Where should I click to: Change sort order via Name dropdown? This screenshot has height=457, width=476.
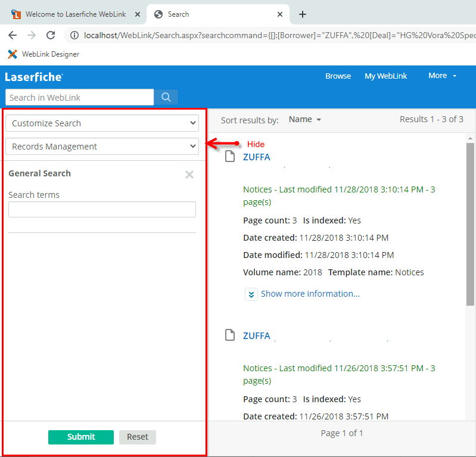click(x=305, y=119)
